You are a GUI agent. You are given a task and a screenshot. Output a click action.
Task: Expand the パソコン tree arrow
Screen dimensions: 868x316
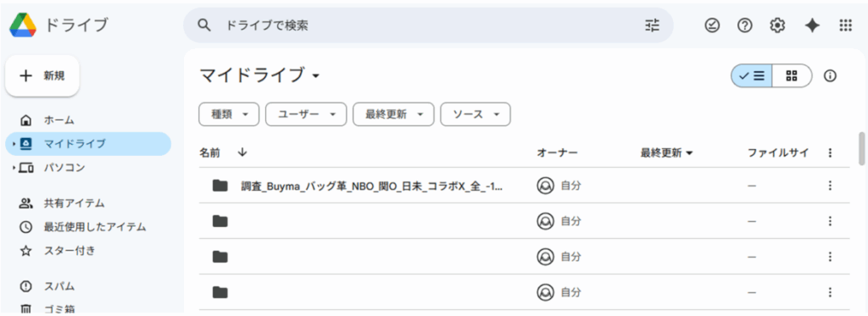(14, 167)
